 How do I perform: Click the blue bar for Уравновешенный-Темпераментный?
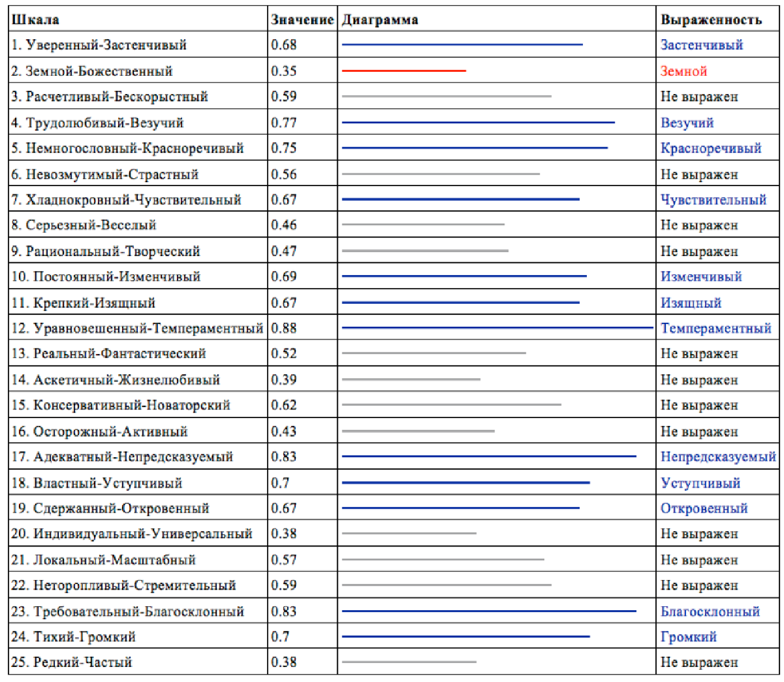click(x=497, y=328)
